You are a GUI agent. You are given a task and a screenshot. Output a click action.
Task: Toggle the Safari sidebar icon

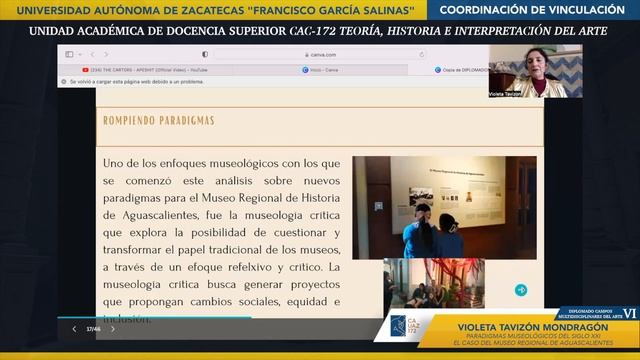click(x=69, y=54)
